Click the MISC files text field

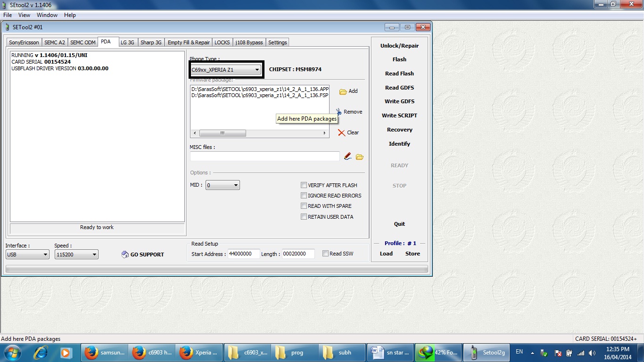tap(264, 156)
